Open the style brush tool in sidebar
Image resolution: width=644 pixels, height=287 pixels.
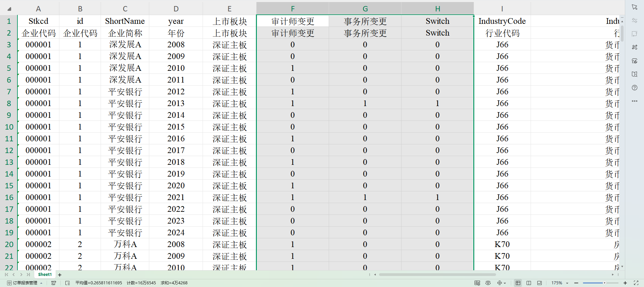point(634,47)
